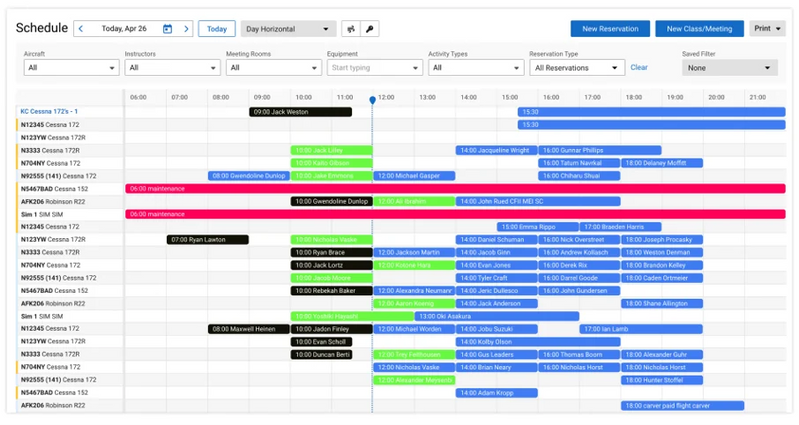Open the Saved Filter dropdown
This screenshot has height=425, width=799.
[729, 68]
